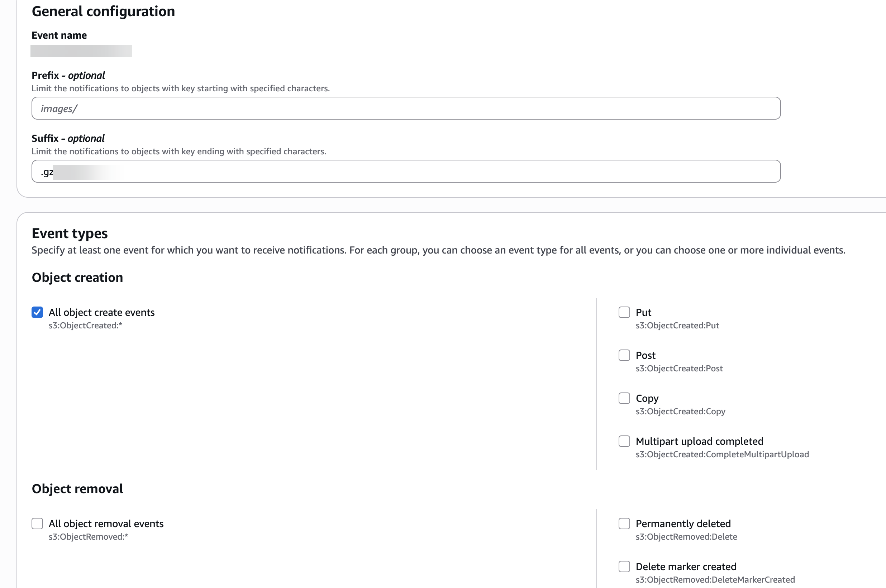Check the Delete marker created option

624,567
